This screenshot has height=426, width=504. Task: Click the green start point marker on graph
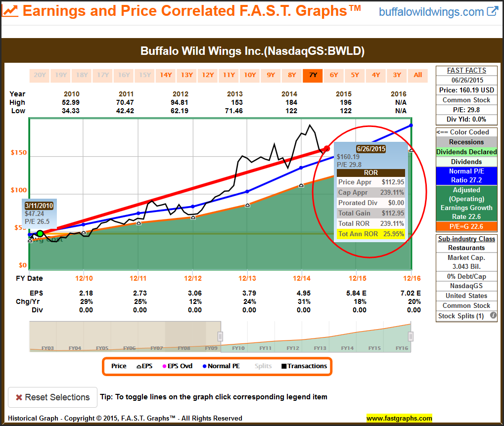(x=40, y=233)
